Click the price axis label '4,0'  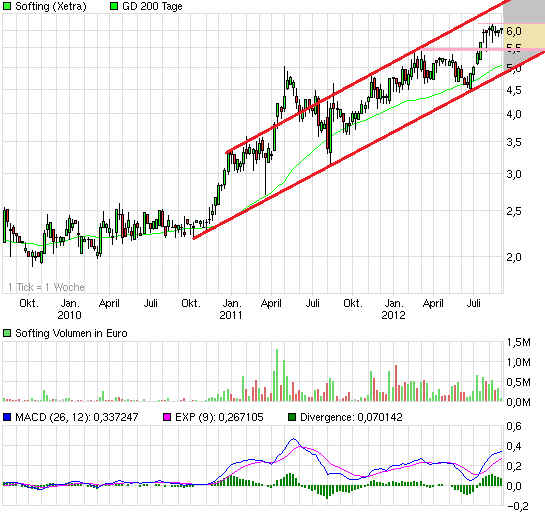[514, 114]
